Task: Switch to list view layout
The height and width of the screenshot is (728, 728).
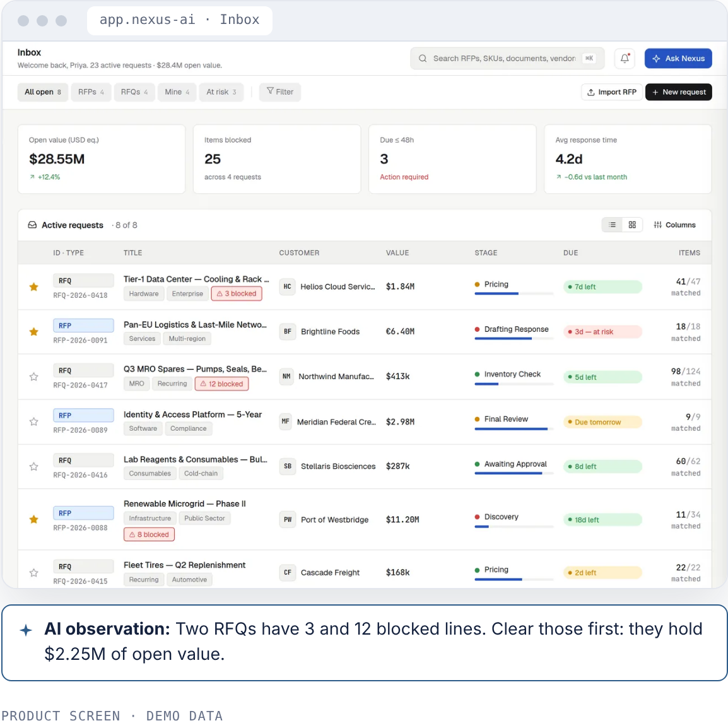Action: click(x=612, y=225)
